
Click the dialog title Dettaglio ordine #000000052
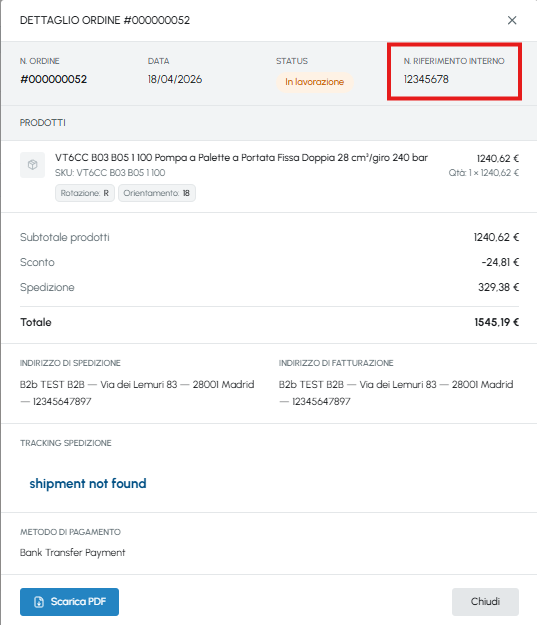105,20
